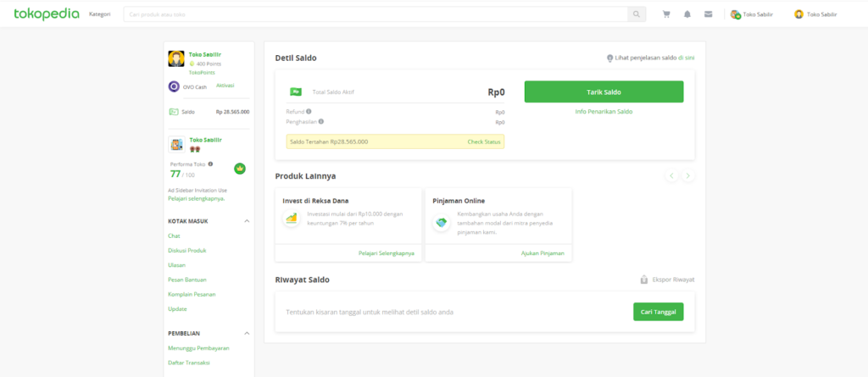Screen dimensions: 868x377
Task: Click the Invest di Reksa Dana title
Action: [x=315, y=201]
